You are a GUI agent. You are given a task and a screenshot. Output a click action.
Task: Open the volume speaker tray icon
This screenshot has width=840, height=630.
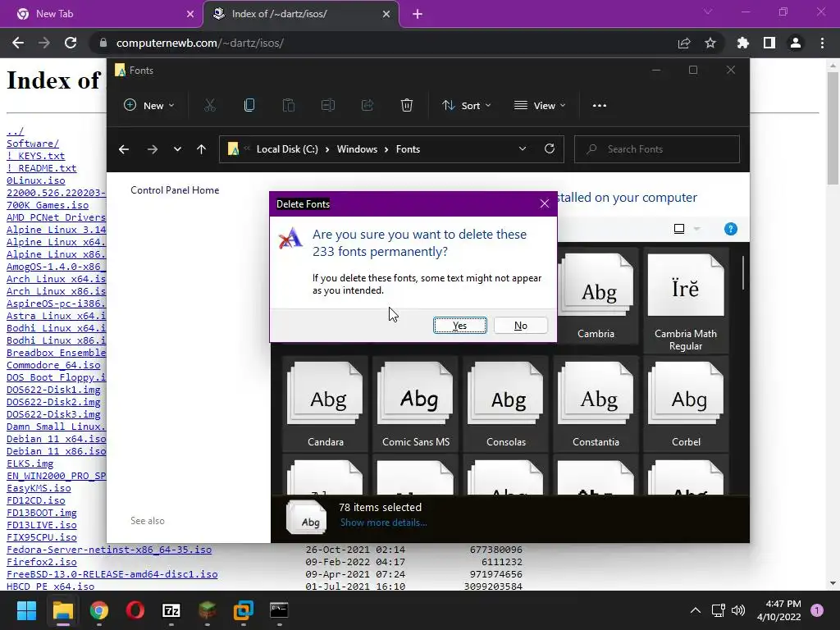[738, 610]
